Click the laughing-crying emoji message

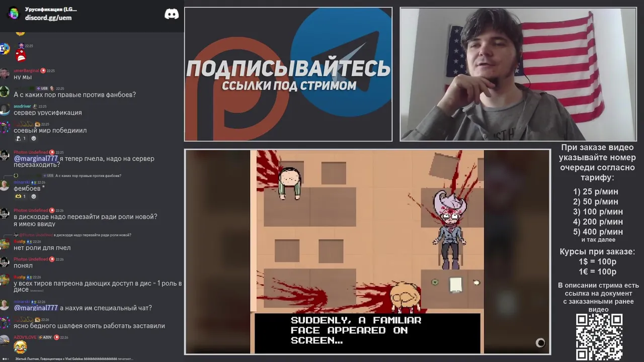tap(20, 346)
